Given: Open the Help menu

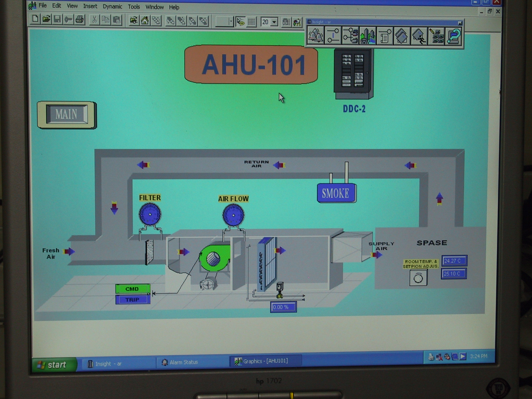Looking at the screenshot, I should (174, 8).
